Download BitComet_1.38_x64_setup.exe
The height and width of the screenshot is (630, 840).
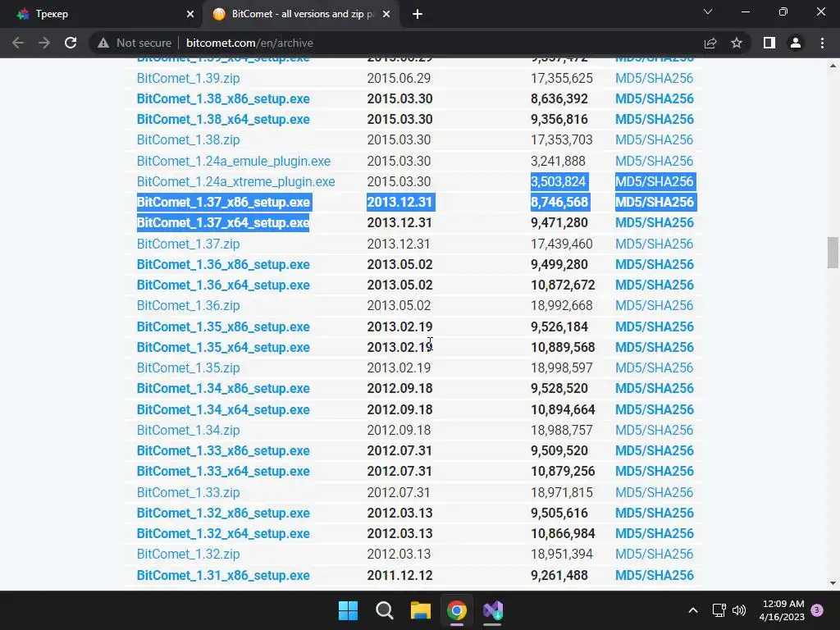(223, 120)
